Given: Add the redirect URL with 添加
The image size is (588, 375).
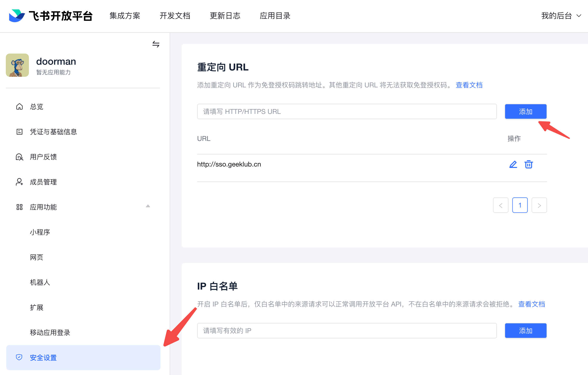Looking at the screenshot, I should click(x=526, y=112).
